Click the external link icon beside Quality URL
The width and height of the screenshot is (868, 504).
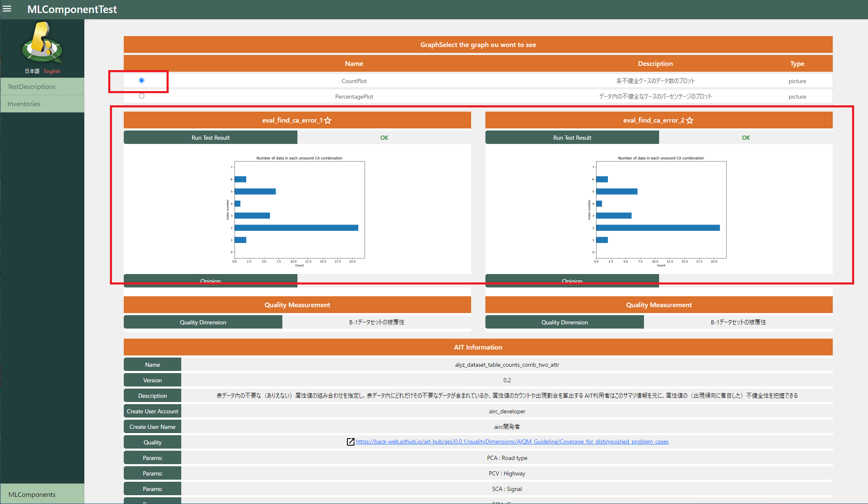(x=350, y=441)
